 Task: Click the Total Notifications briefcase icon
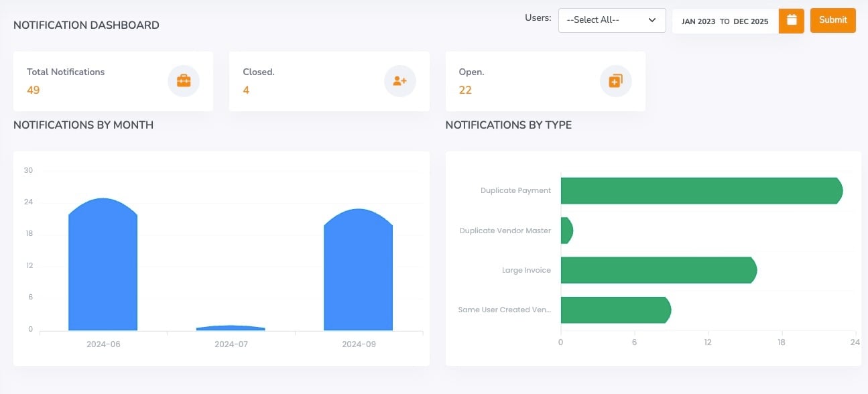coord(183,80)
